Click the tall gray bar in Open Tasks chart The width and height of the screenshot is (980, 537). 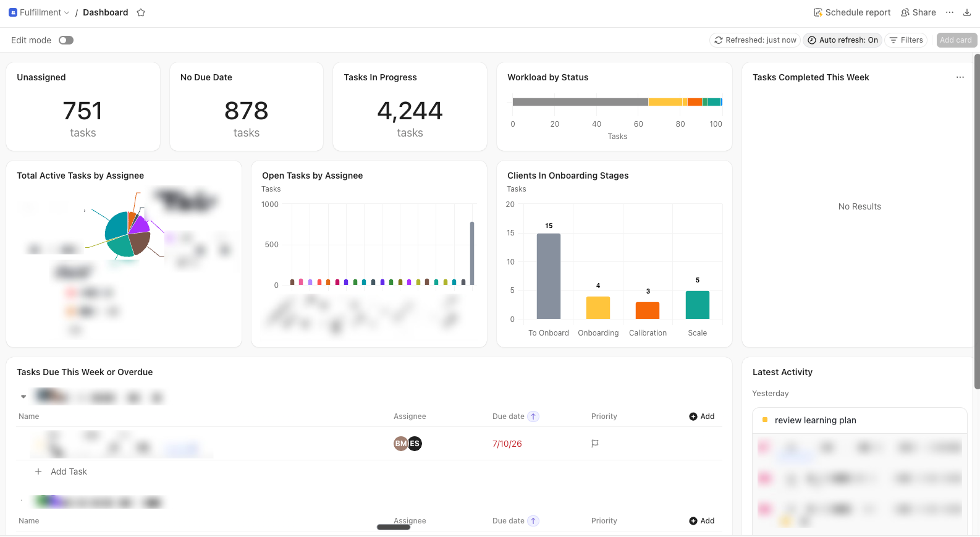472,253
